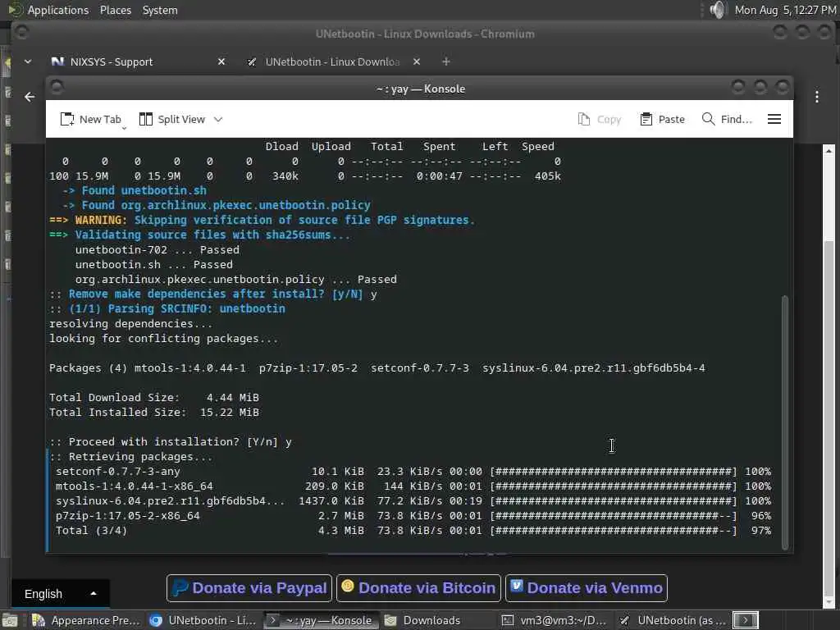Open Find in Konsole toolbar
Image resolution: width=840 pixels, height=630 pixels.
(x=727, y=119)
